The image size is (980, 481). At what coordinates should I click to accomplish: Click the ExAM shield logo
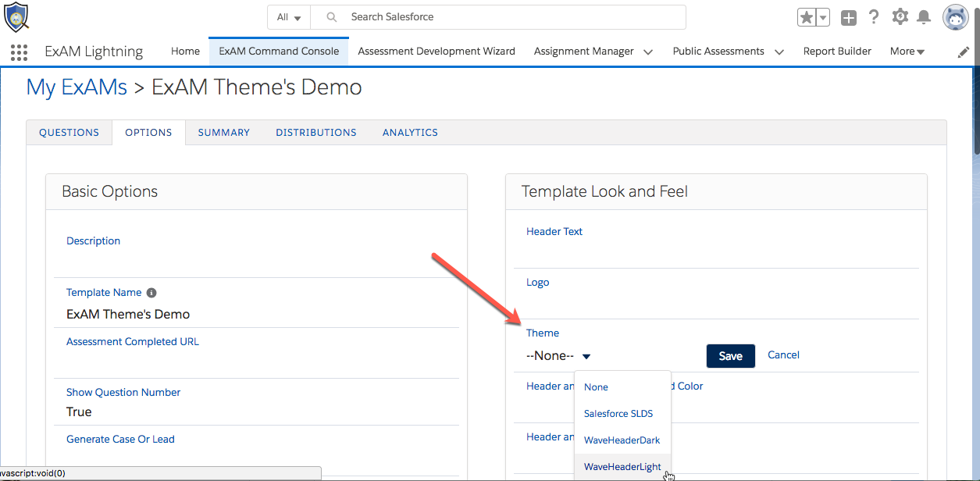[16, 16]
